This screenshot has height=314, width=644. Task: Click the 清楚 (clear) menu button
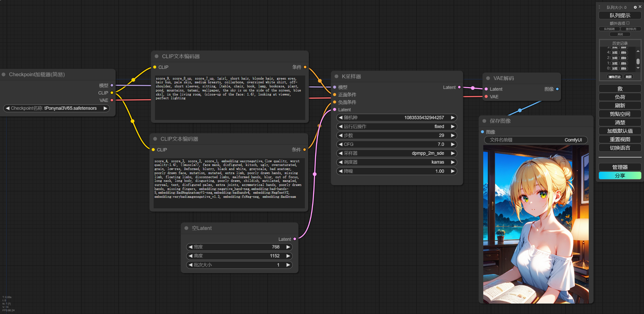[620, 123]
